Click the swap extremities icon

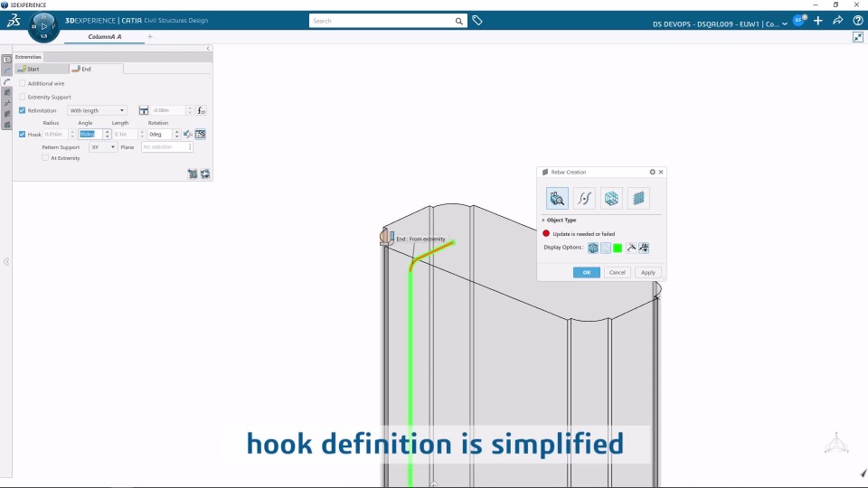(x=205, y=174)
